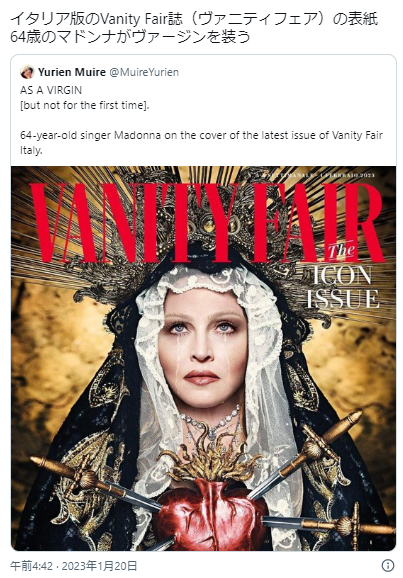403x578 pixels.
Task: Click the tweet line 64歳のマドンナがヴァージンを装う
Action: 131,37
